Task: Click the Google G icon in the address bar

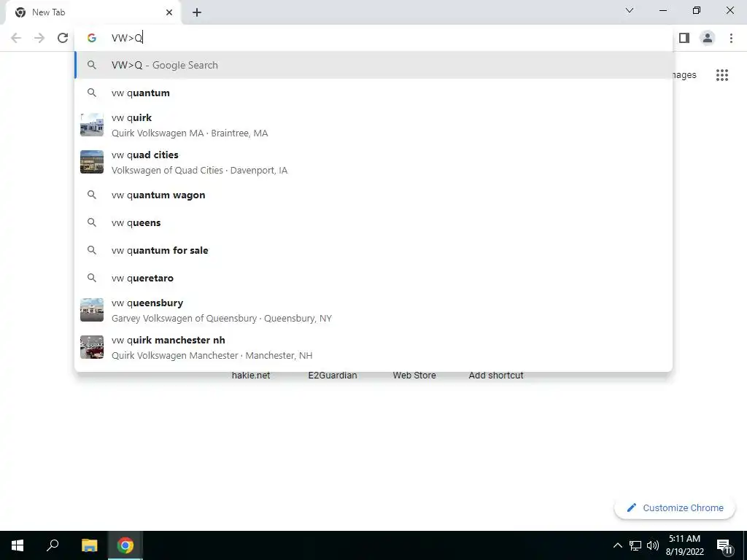Action: (x=92, y=38)
